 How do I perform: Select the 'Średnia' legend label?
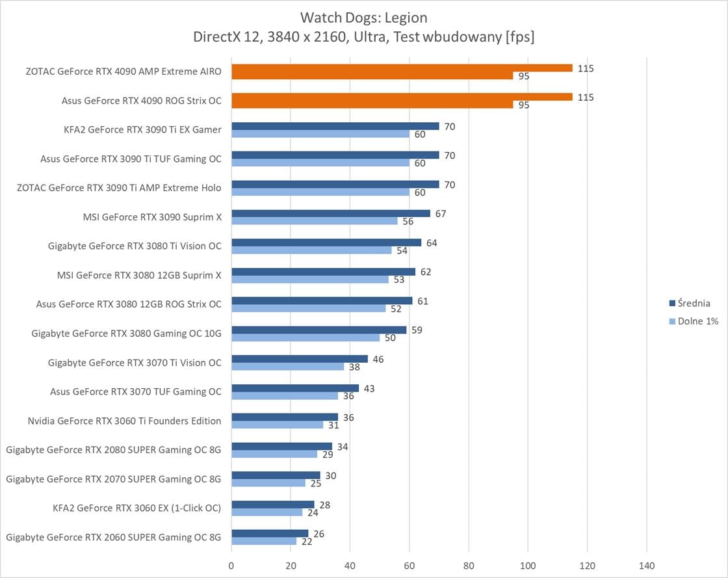(694, 303)
